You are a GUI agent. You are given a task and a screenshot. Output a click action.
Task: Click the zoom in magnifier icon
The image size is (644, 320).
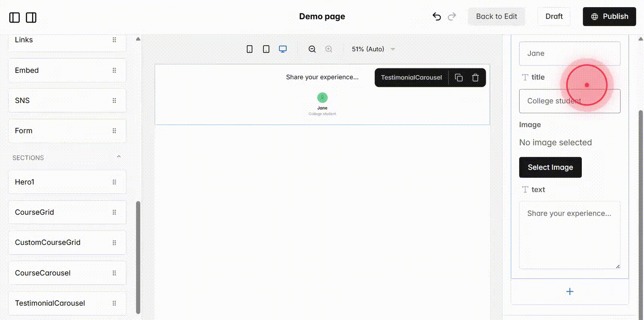329,49
